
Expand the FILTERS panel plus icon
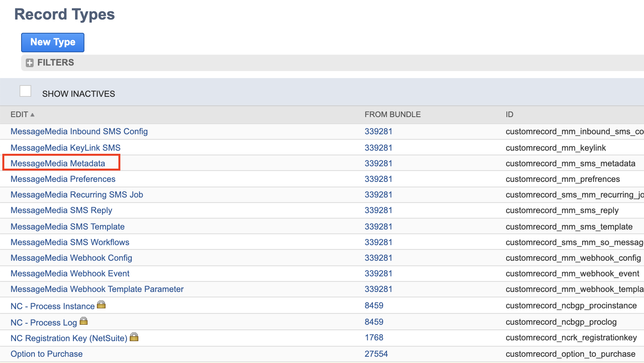(30, 62)
